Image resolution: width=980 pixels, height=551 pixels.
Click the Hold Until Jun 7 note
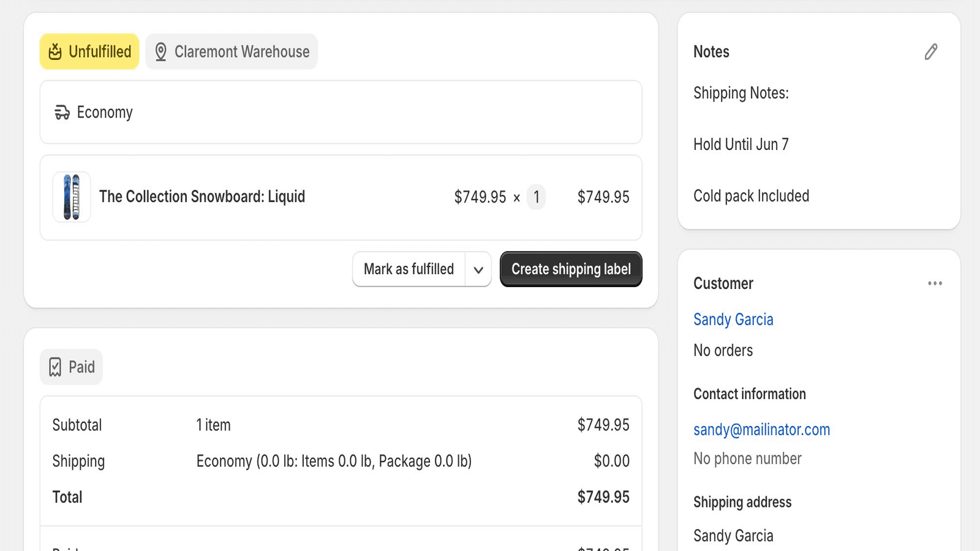(x=741, y=144)
